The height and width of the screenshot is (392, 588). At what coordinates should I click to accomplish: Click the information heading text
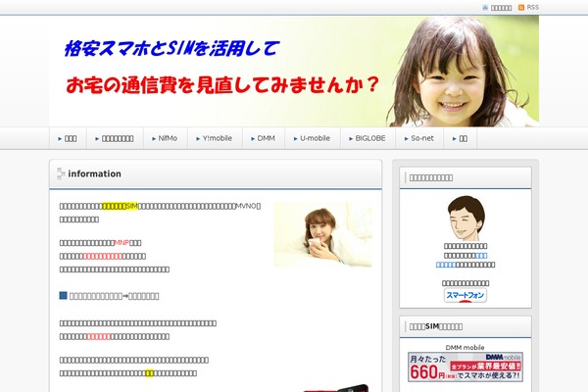[94, 173]
